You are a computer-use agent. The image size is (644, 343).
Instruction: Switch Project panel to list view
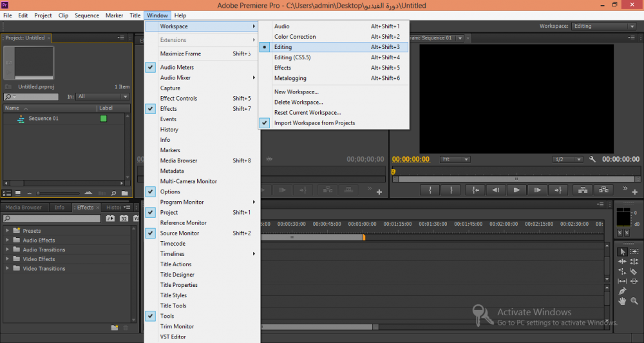pos(7,193)
